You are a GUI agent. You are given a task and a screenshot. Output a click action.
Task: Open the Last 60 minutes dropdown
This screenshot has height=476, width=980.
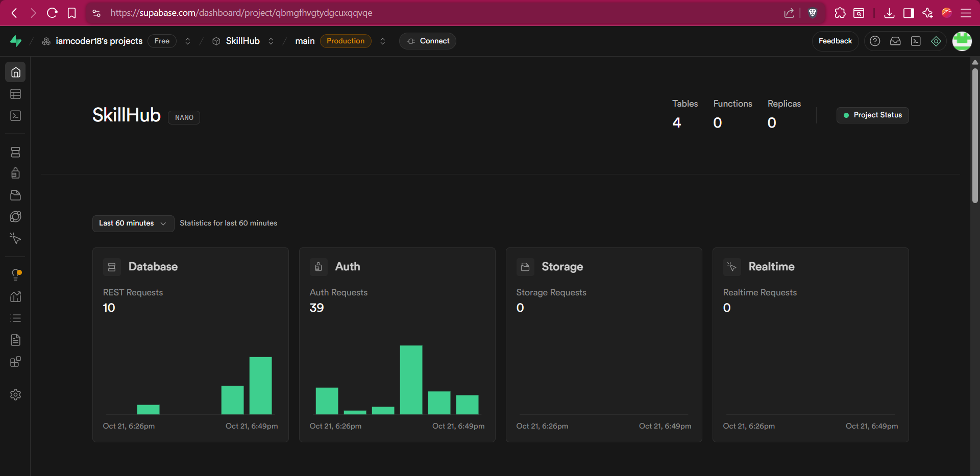[133, 223]
